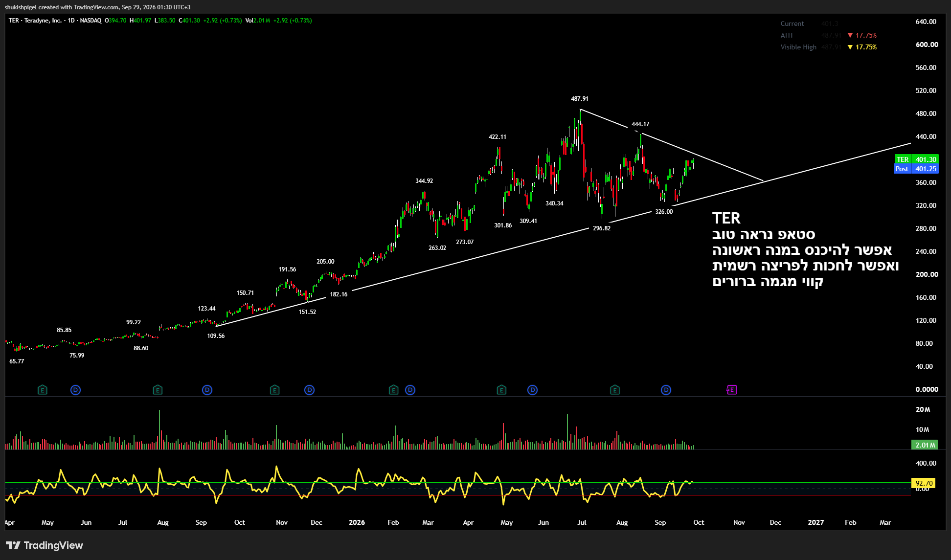Click the ATH 17.75% red readout

point(862,35)
